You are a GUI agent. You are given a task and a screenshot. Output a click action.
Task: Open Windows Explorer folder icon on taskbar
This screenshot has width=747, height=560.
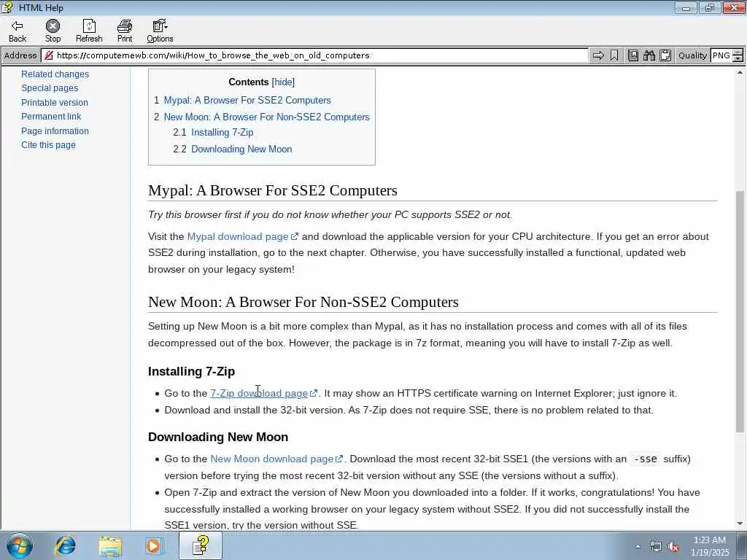pos(111,545)
